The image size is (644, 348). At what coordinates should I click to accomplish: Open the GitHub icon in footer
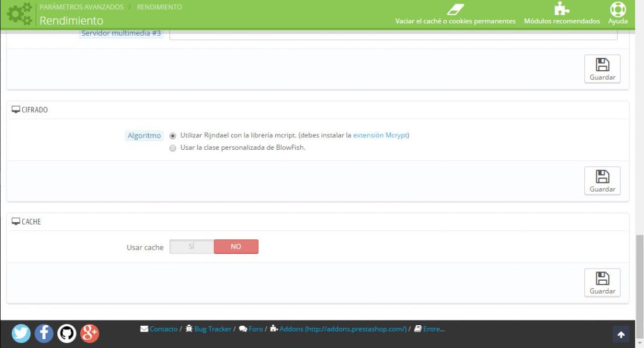click(x=67, y=333)
